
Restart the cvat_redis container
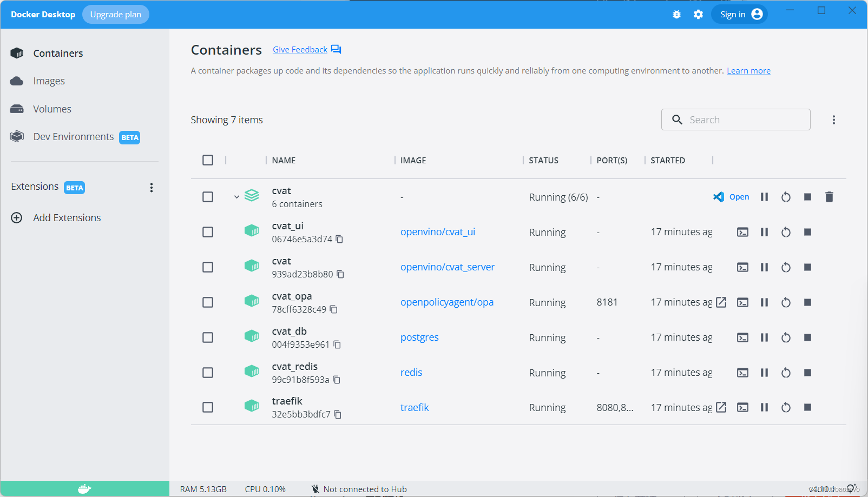[786, 373]
